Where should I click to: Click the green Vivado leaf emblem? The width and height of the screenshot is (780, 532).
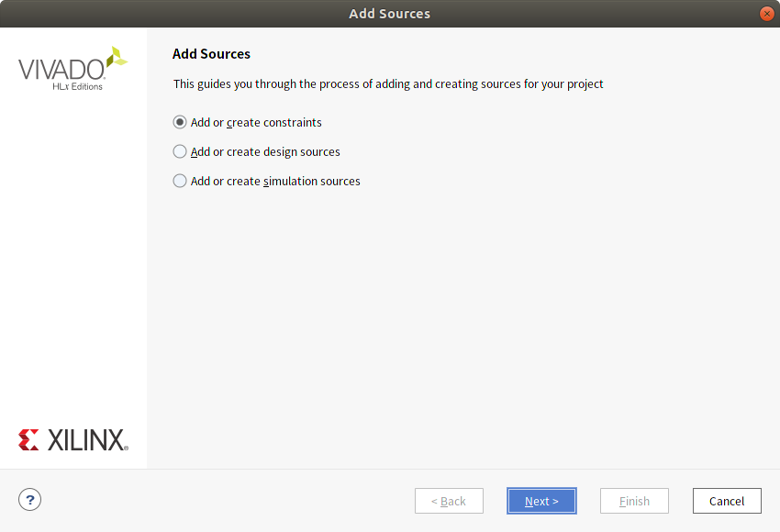point(117,57)
